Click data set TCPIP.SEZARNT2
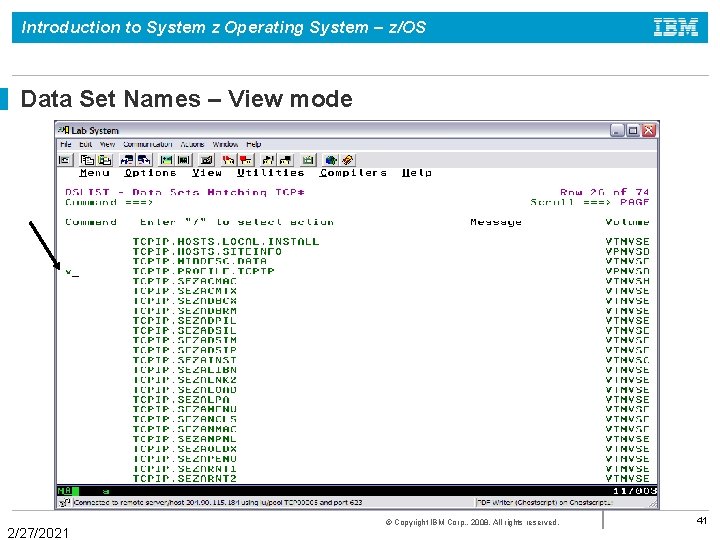This screenshot has height=540, width=720. (x=185, y=478)
